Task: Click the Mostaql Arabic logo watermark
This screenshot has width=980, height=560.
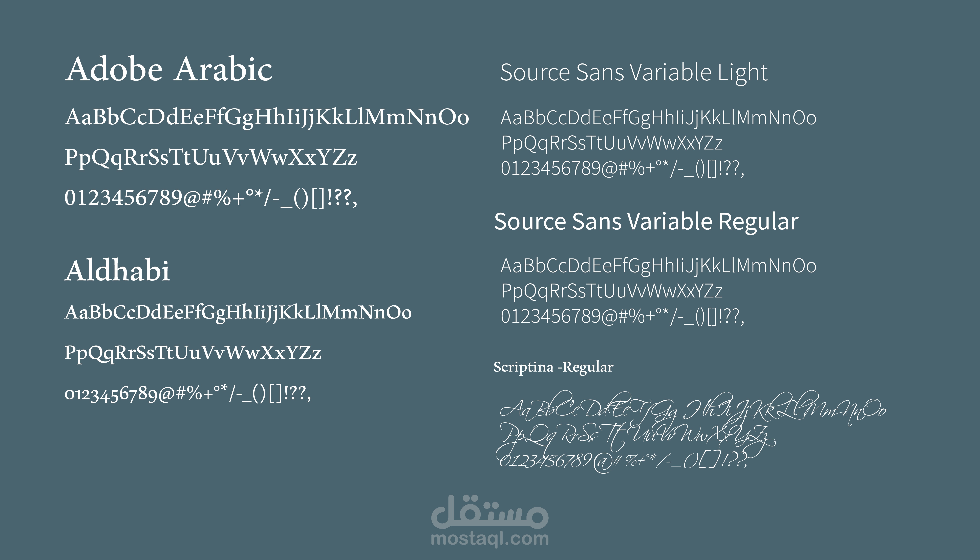Action: pyautogui.click(x=490, y=511)
